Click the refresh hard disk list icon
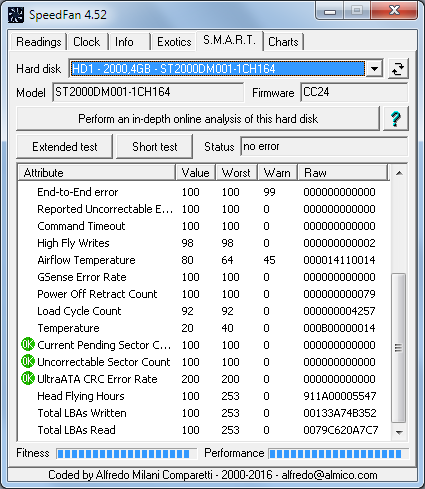This screenshot has height=489, width=425. click(398, 69)
